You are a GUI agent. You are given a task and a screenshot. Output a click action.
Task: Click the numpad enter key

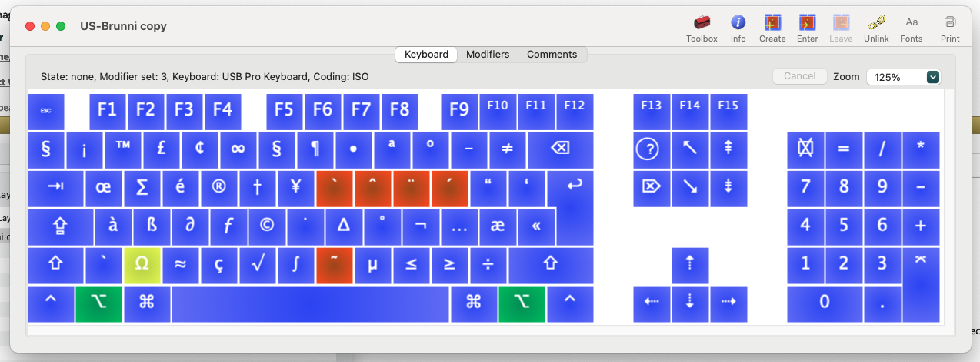pyautogui.click(x=921, y=285)
